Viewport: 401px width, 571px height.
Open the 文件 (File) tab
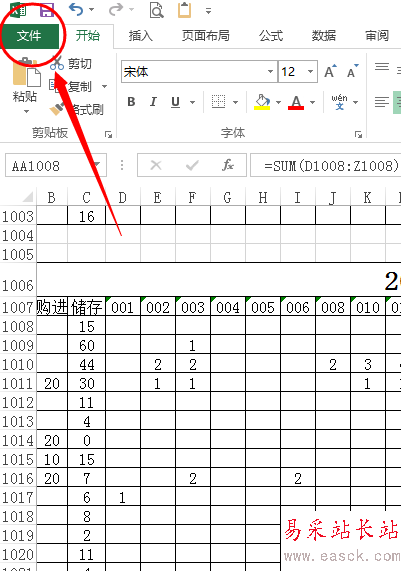(x=29, y=36)
